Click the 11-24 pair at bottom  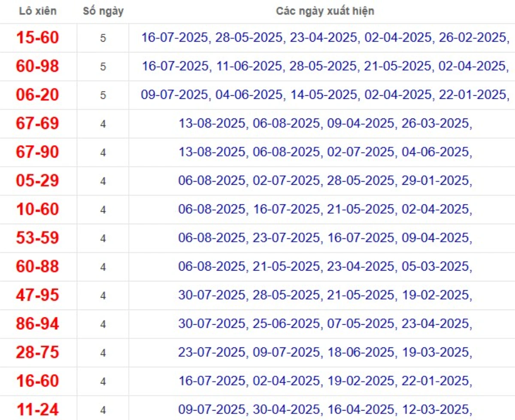pos(38,409)
